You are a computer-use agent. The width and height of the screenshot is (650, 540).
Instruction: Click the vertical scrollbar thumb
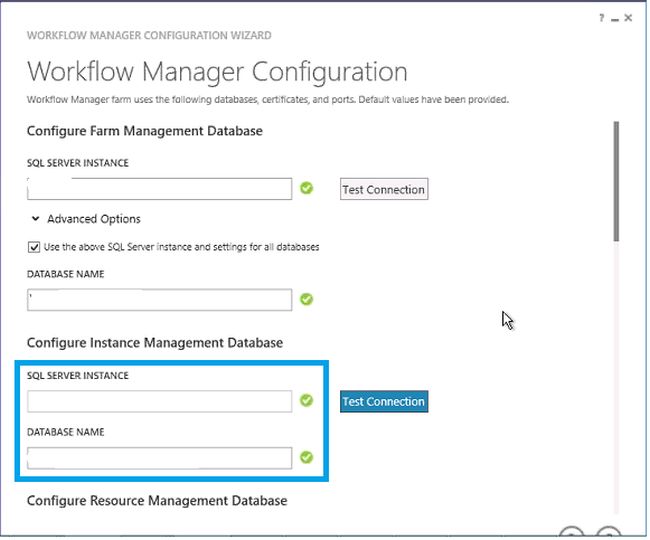tap(617, 180)
